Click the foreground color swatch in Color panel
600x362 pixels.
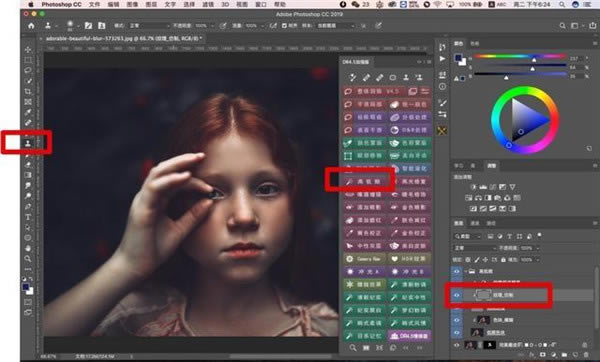pos(458,58)
